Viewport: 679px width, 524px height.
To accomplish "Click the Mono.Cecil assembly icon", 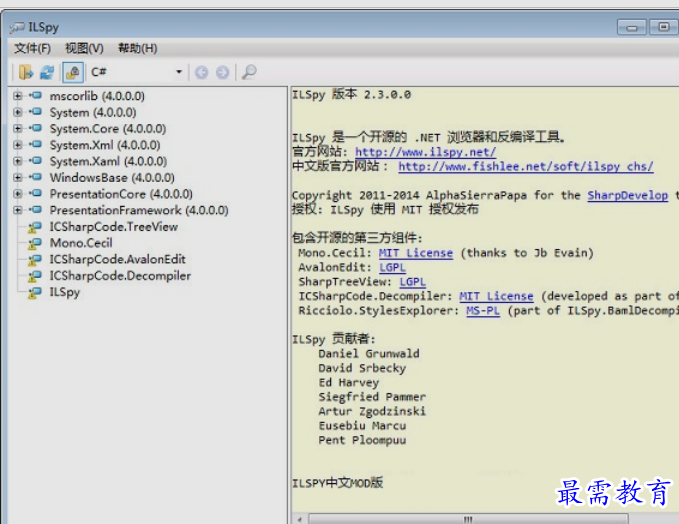I will [x=35, y=243].
